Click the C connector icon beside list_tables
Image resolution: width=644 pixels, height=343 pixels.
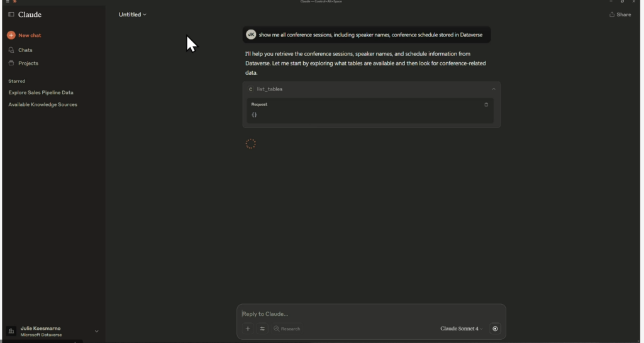click(250, 89)
